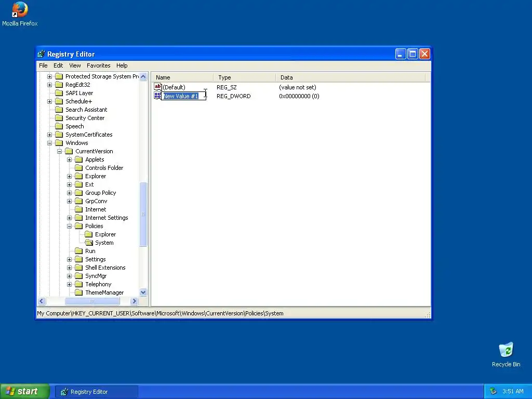Click the (value not set) data cell
532x399 pixels.
(x=298, y=87)
